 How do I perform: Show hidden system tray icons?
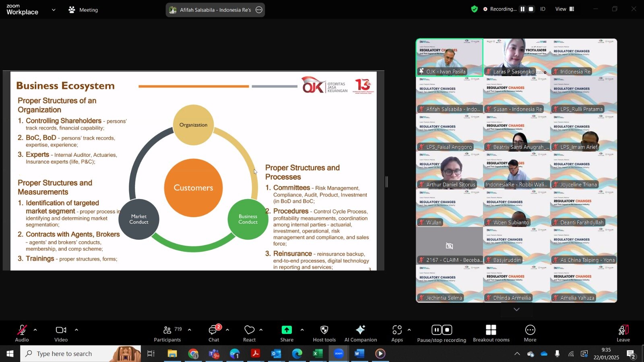coord(517,354)
